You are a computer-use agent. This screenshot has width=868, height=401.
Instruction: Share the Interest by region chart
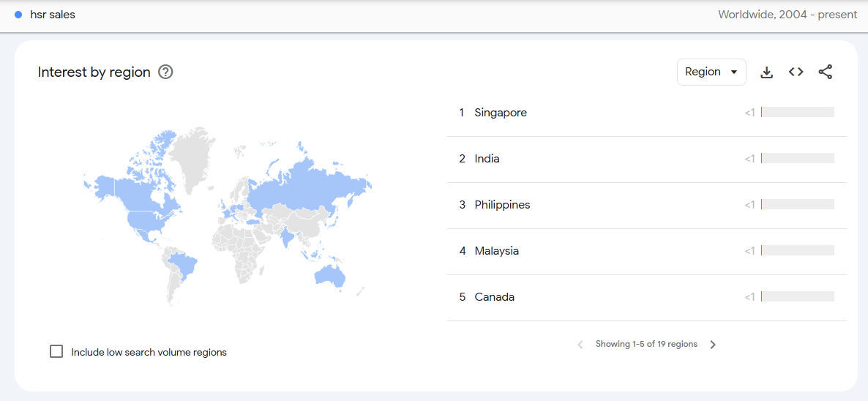point(826,72)
